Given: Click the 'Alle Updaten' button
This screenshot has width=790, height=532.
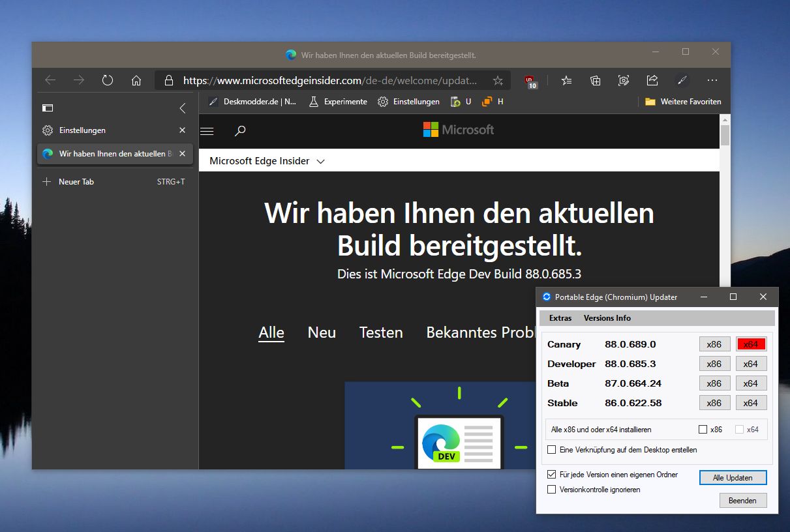Looking at the screenshot, I should tap(733, 478).
